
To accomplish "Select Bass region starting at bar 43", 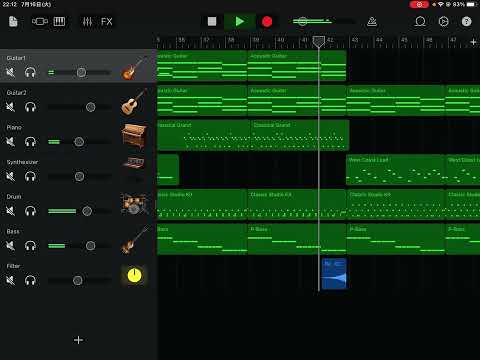I will click(x=396, y=239).
